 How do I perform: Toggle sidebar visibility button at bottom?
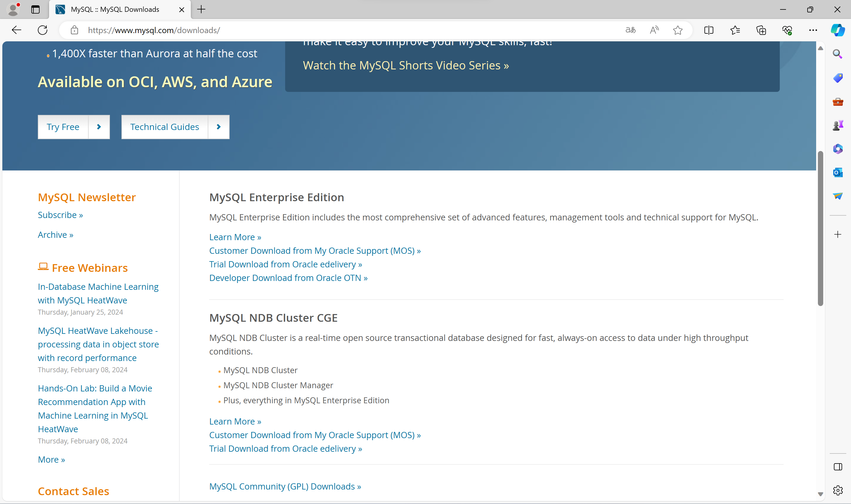(837, 467)
